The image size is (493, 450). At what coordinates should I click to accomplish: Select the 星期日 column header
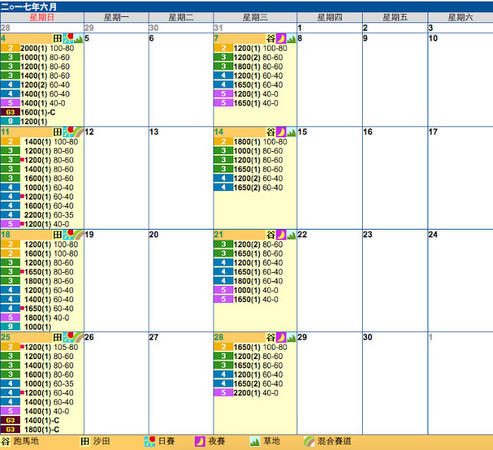[42, 17]
